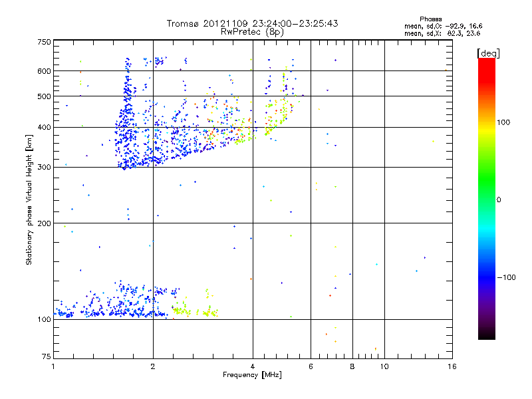Image resolution: width=532 pixels, height=399 pixels.
Task: Click the 'mean, sd,O: -92.9, 16.6' line
Action: tap(443, 26)
